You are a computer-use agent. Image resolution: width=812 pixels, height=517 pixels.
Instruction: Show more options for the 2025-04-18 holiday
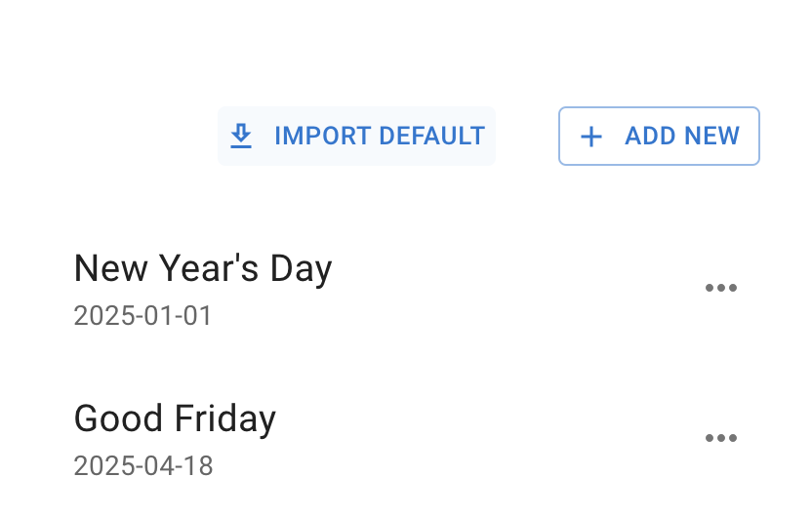tap(720, 438)
